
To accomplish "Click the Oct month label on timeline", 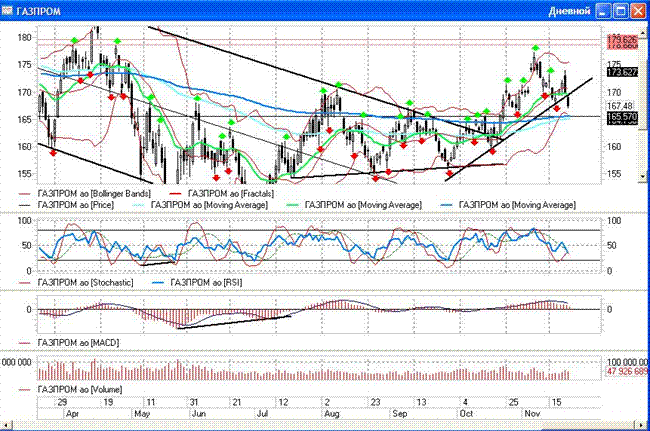I will (x=466, y=413).
